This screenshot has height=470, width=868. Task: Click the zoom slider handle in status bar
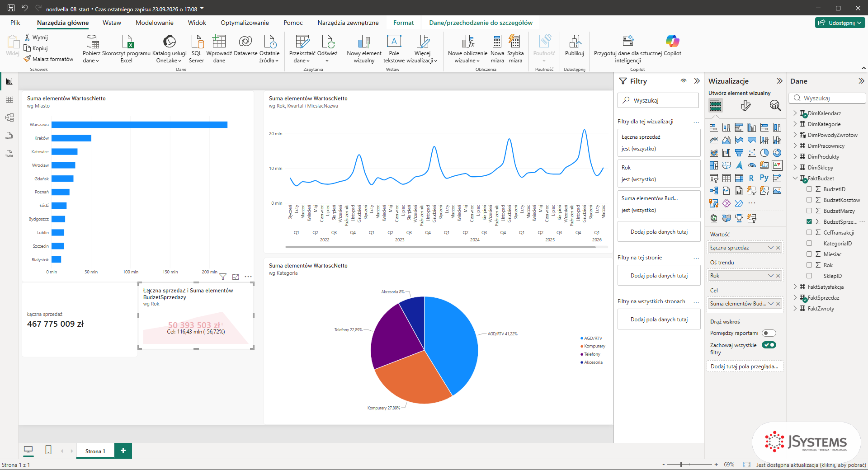coord(681,464)
